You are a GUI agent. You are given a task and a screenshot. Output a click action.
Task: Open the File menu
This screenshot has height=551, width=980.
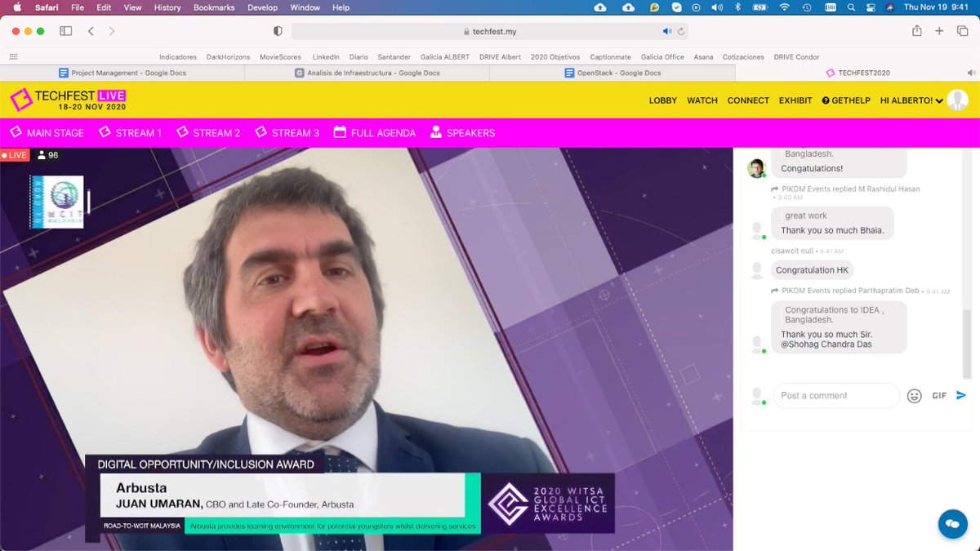point(78,7)
